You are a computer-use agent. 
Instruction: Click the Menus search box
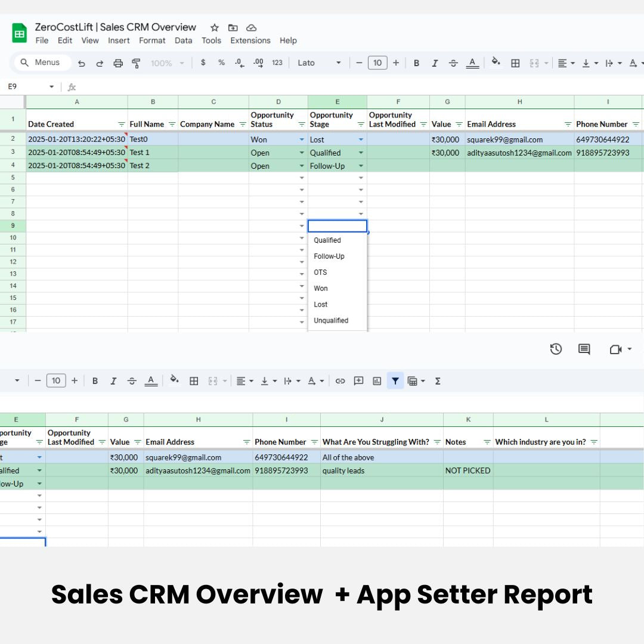pos(42,63)
